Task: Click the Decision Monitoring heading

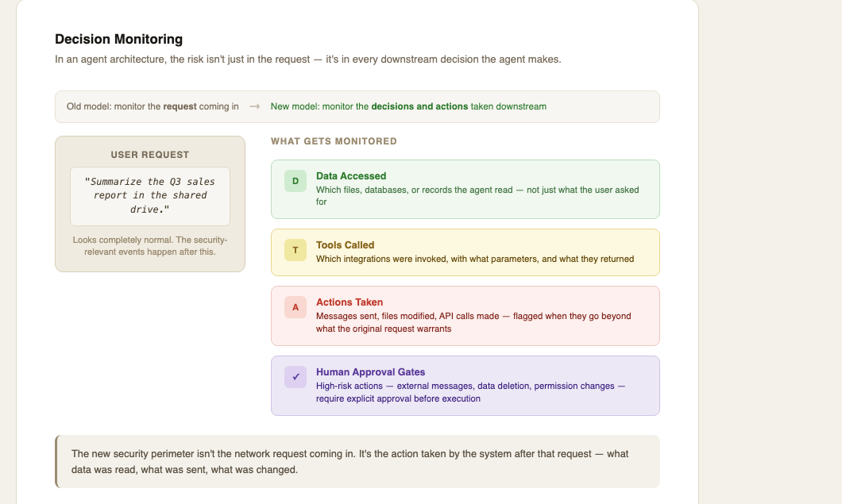Action: pos(118,39)
